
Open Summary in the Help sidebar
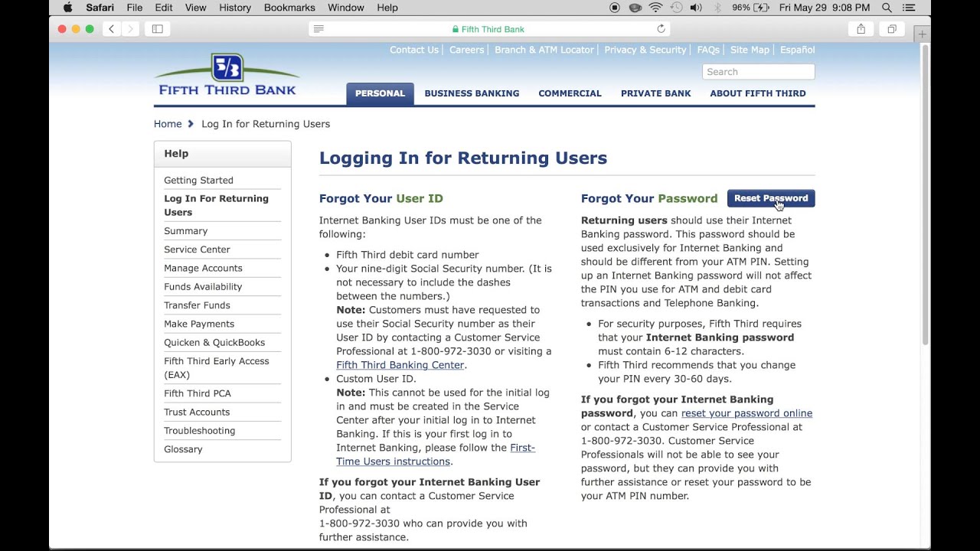[x=185, y=231]
